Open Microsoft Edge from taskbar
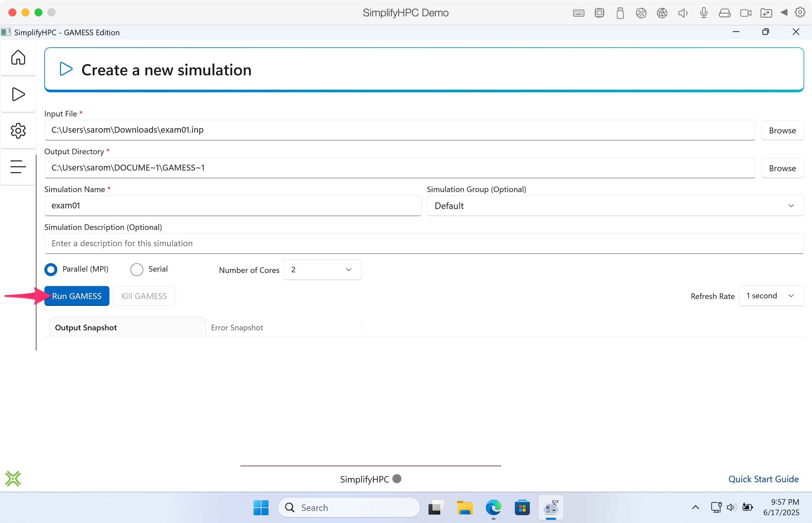This screenshot has height=523, width=812. click(x=493, y=507)
